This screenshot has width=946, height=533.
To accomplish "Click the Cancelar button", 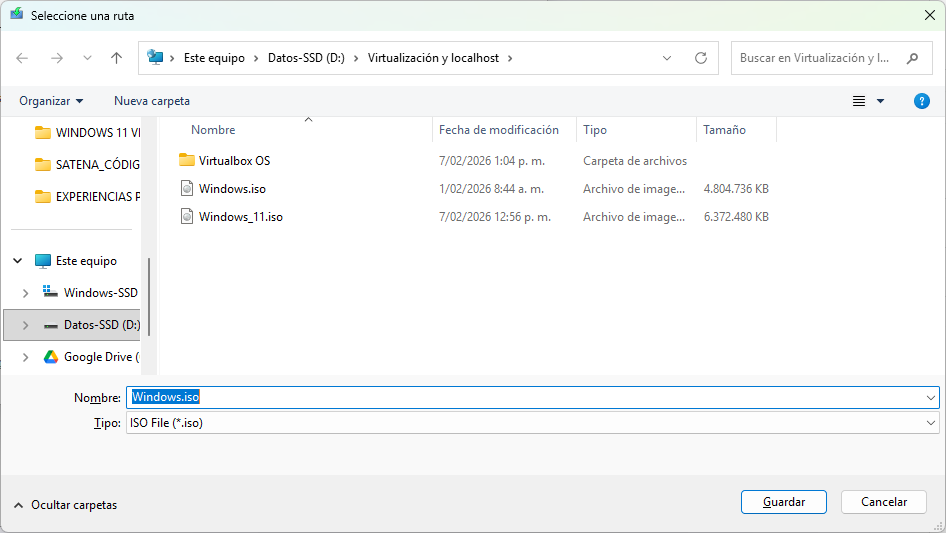I will coord(884,502).
